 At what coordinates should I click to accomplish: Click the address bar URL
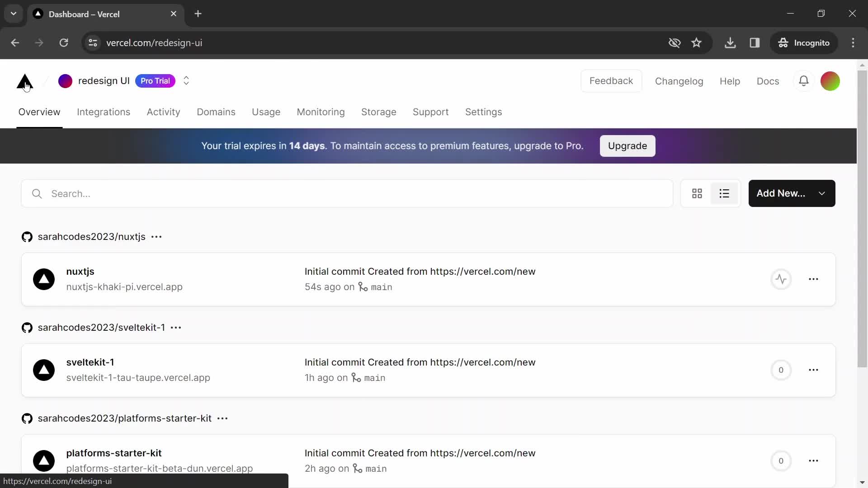(x=154, y=43)
